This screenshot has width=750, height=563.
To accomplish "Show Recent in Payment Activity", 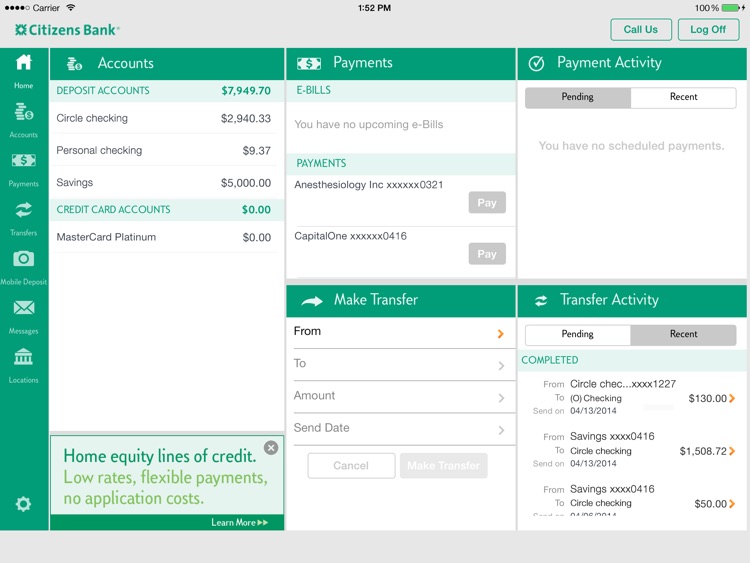I will coord(684,97).
